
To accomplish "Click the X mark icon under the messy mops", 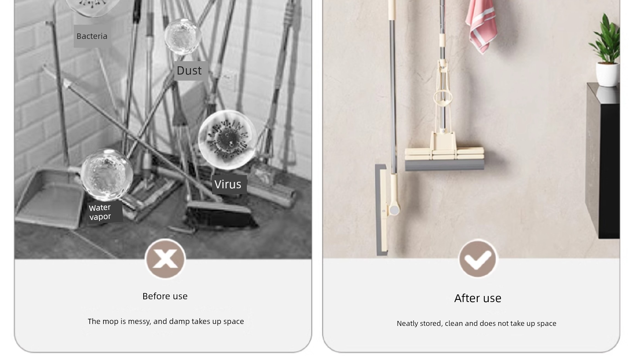I will (165, 259).
